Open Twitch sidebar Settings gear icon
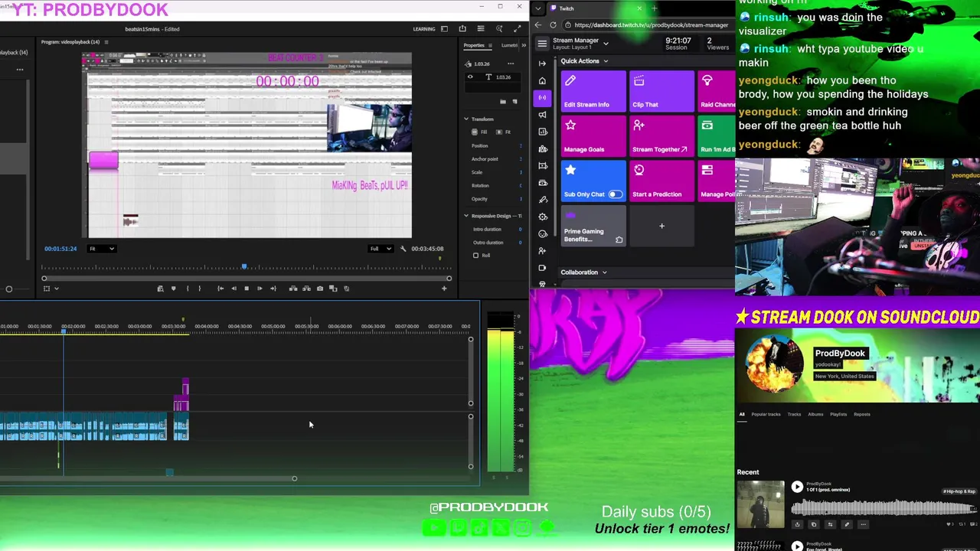The height and width of the screenshot is (551, 980). (x=542, y=217)
